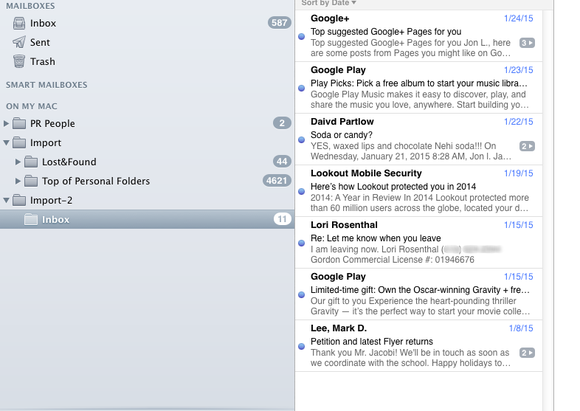This screenshot has height=411, width=580.
Task: Click the MAILBOXES section header
Action: tap(30, 6)
